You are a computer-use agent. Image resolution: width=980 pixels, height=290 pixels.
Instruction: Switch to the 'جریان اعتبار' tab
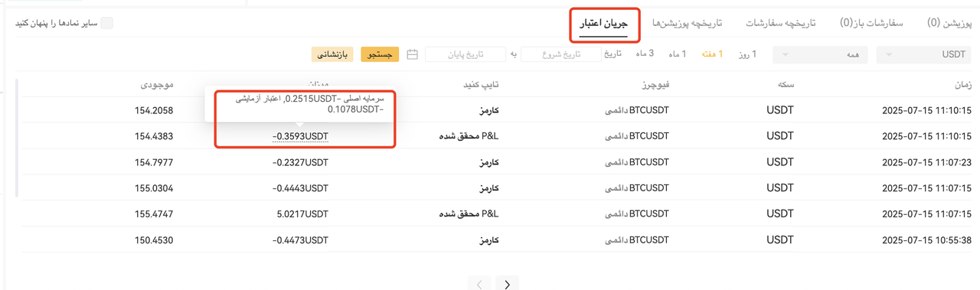point(603,24)
